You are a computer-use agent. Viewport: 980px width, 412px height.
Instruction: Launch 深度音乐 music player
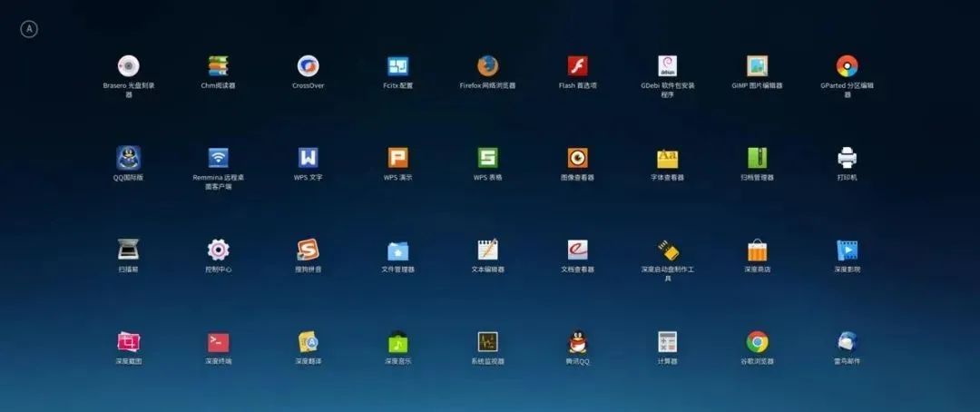tap(398, 341)
